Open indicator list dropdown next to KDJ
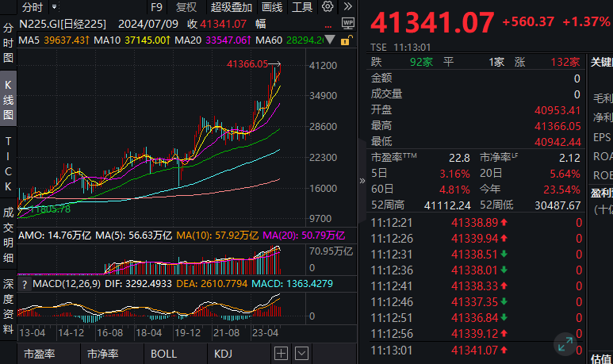Viewport: 613px width, 364px height. 302,354
